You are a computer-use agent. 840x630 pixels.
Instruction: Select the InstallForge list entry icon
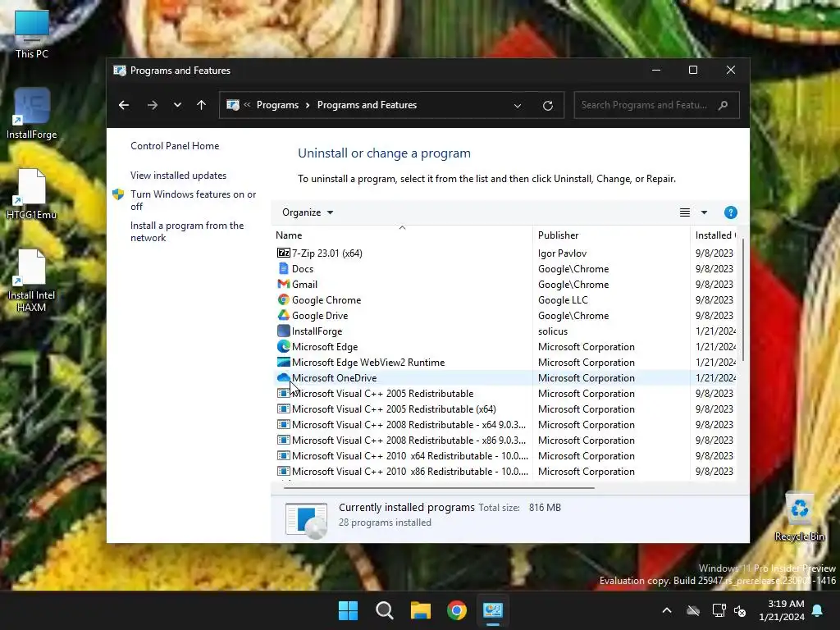point(283,331)
